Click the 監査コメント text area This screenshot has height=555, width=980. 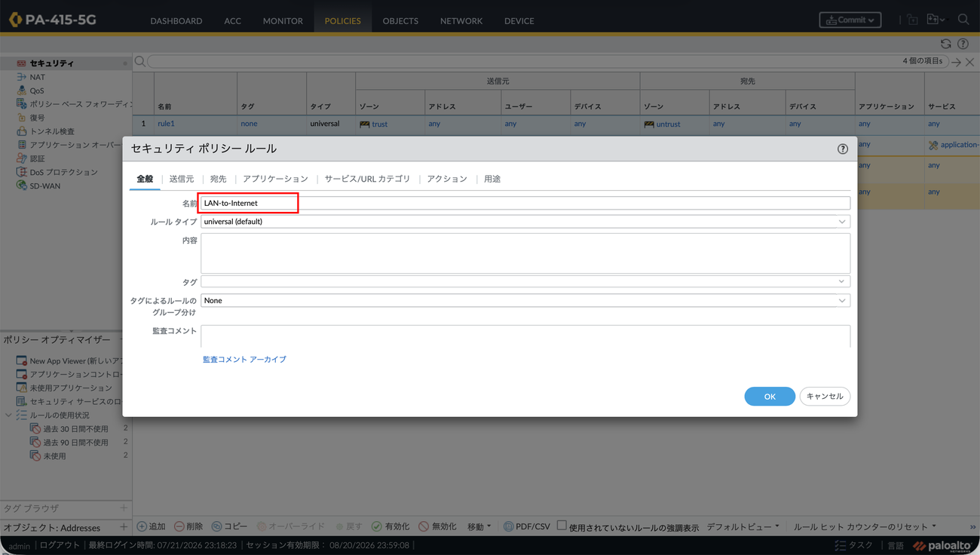[x=525, y=336]
